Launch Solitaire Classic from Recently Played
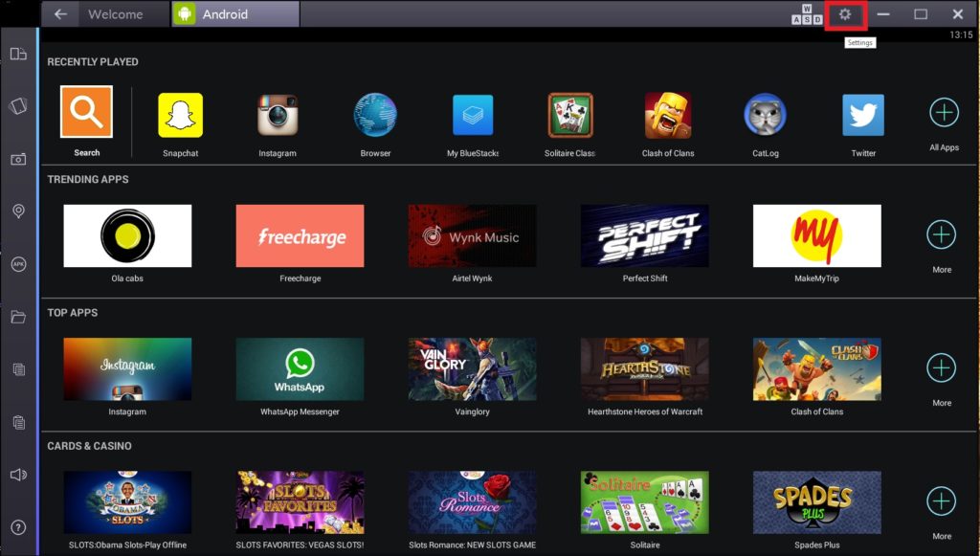 pos(570,115)
